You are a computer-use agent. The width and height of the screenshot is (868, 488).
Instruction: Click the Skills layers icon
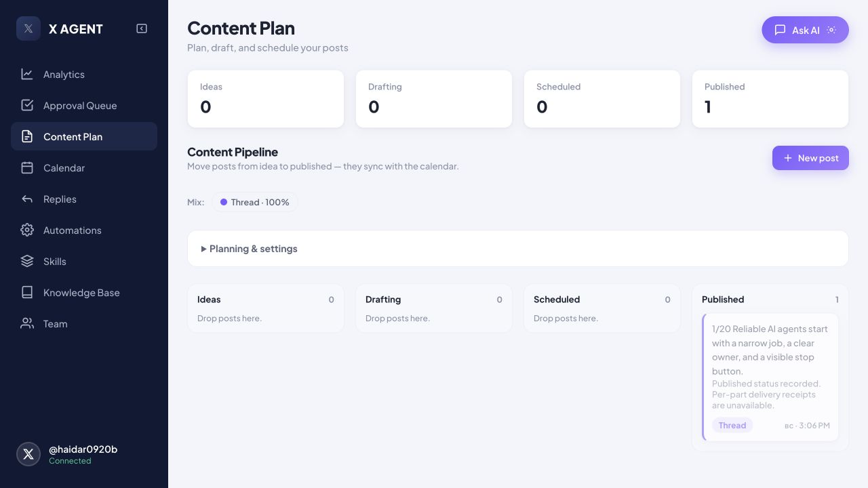coord(27,262)
